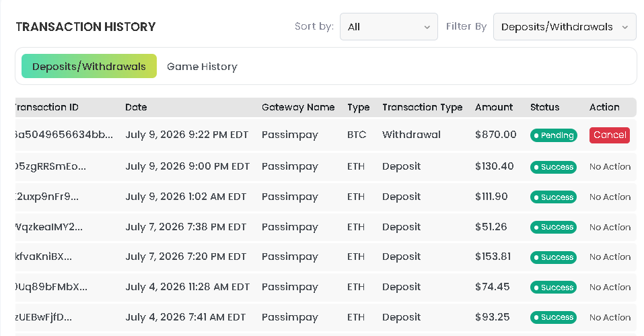
Task: Click the Date column header
Action: (x=136, y=107)
